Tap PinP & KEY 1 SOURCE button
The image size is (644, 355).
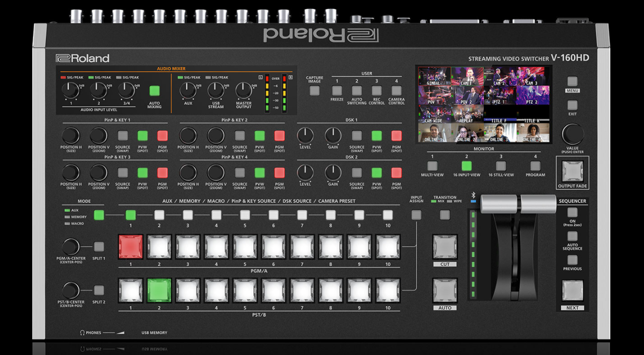click(122, 136)
